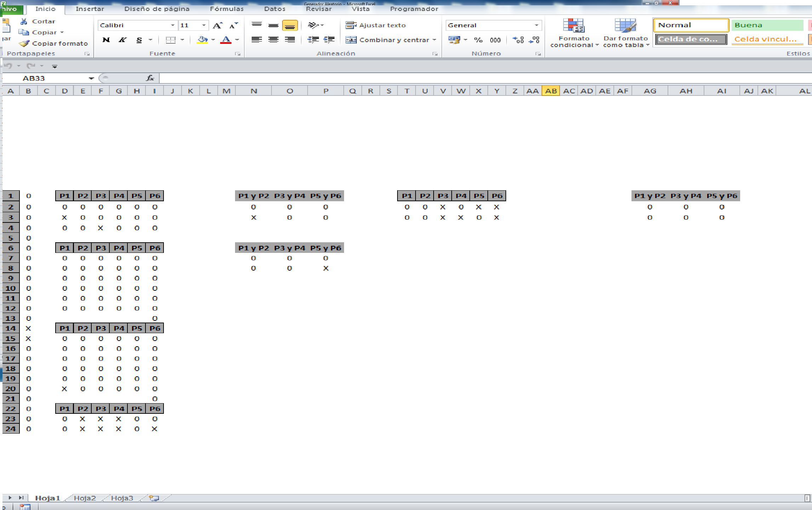Click the increase decimals icon
Screen dimensions: 812x510
tap(518, 40)
